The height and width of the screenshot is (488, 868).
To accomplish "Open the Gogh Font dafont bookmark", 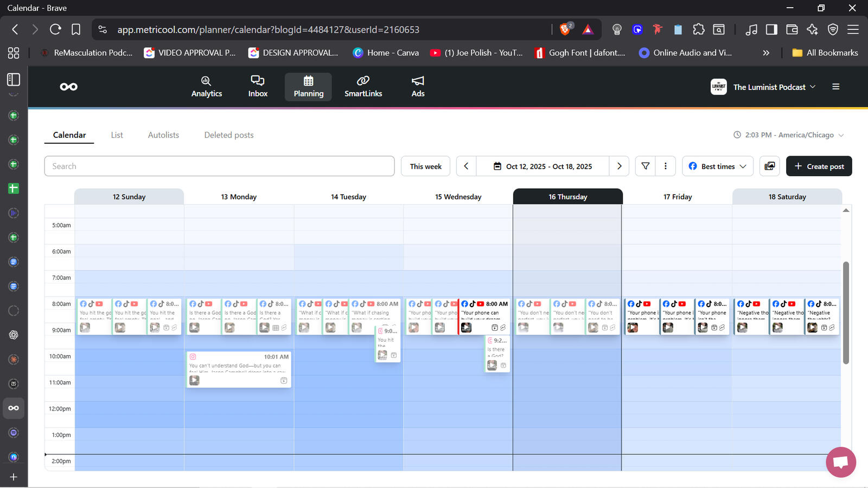I will pos(580,53).
